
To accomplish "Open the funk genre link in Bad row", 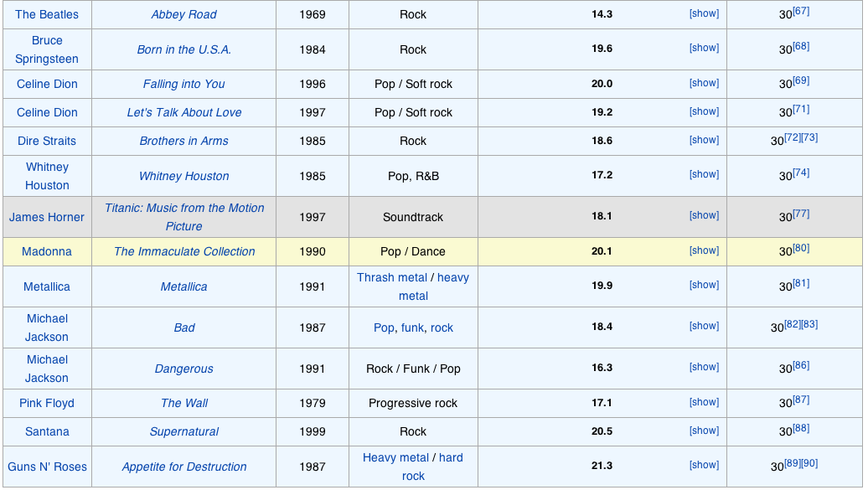I will pos(411,328).
